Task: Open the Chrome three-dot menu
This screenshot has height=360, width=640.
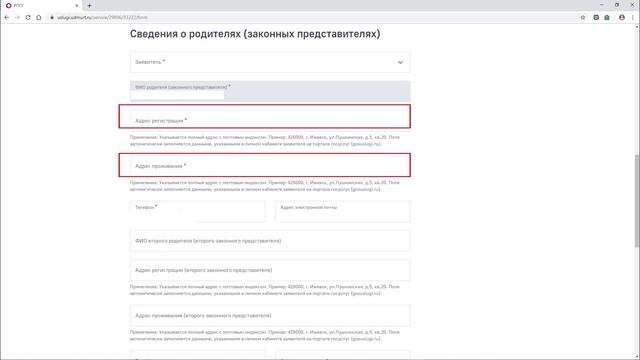Action: [633, 18]
